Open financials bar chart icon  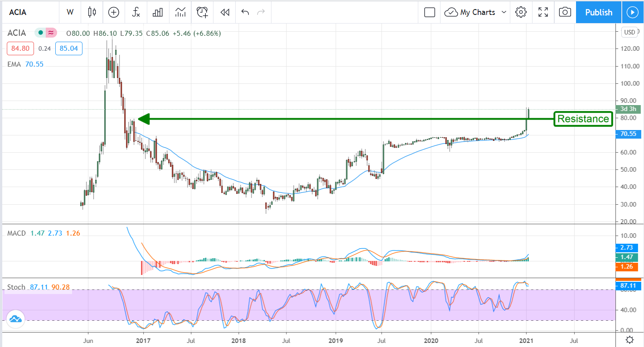[x=158, y=12]
